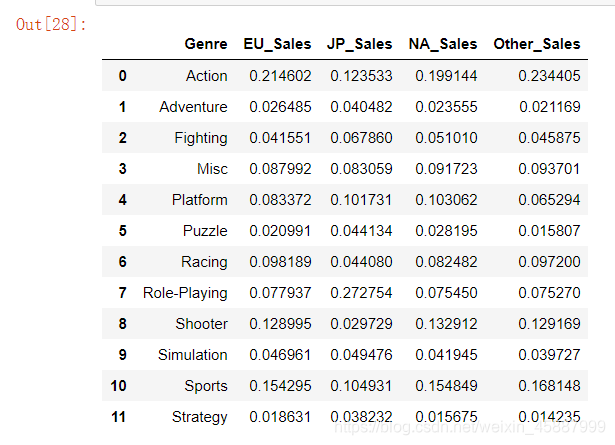This screenshot has width=615, height=445.
Task: Select the Role-Playing genre cell
Action: tap(185, 293)
